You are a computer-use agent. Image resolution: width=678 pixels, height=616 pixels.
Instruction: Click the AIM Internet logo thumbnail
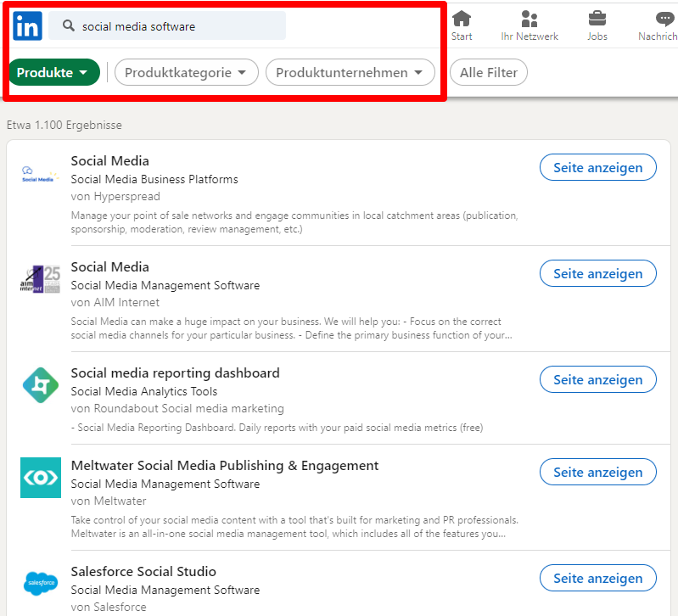point(40,279)
